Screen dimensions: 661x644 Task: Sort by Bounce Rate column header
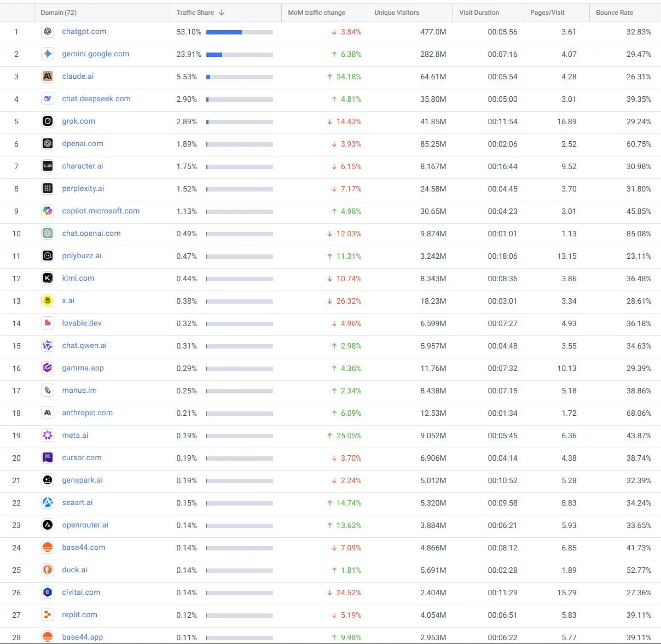click(x=614, y=13)
